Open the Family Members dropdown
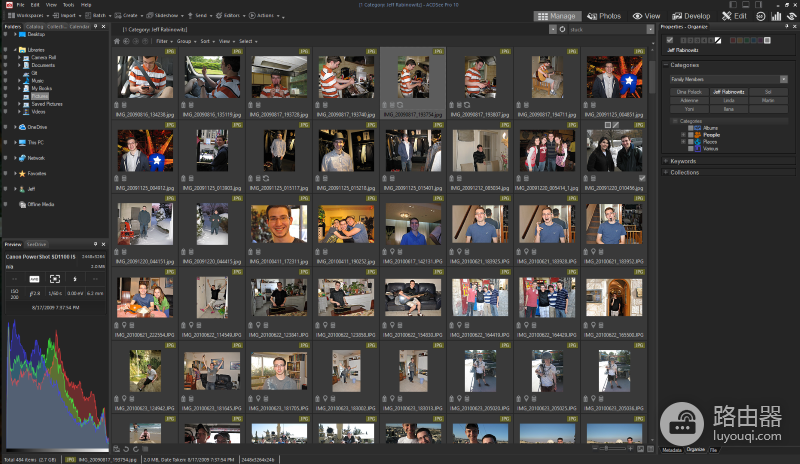Image resolution: width=800 pixels, height=464 pixels. (x=784, y=79)
